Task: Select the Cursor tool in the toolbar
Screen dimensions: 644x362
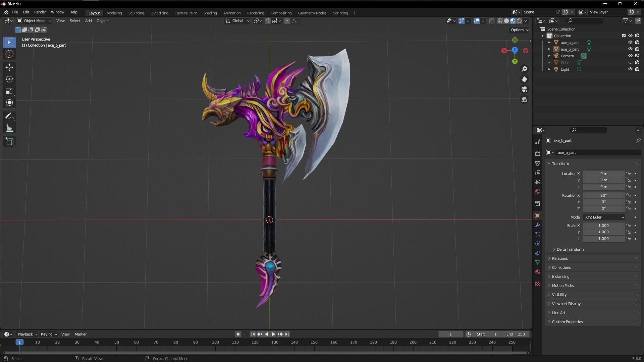Action: pyautogui.click(x=9, y=54)
